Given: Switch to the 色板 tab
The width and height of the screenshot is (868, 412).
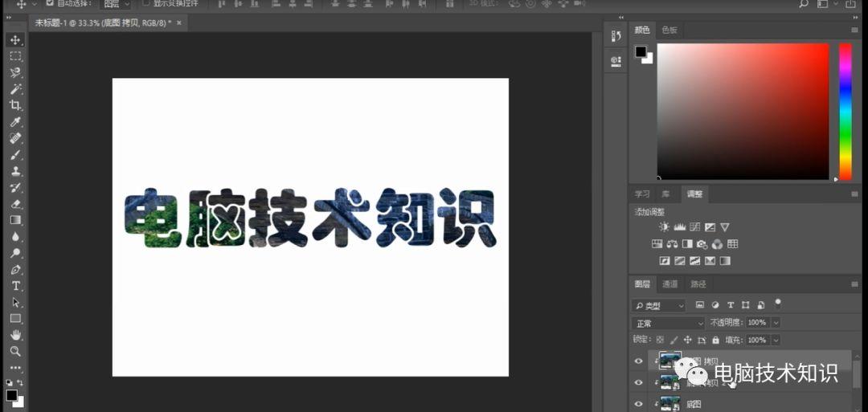Looking at the screenshot, I should tap(669, 31).
